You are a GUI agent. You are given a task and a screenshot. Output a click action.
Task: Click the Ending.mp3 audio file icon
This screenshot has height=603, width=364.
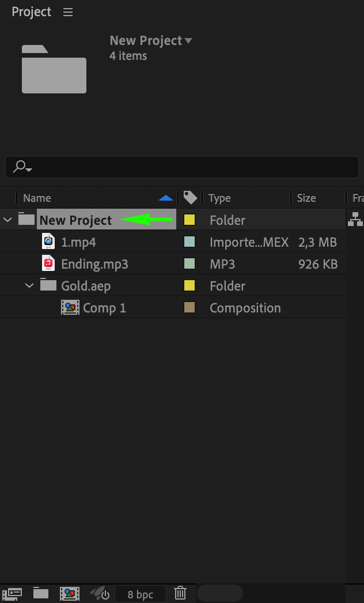point(49,263)
